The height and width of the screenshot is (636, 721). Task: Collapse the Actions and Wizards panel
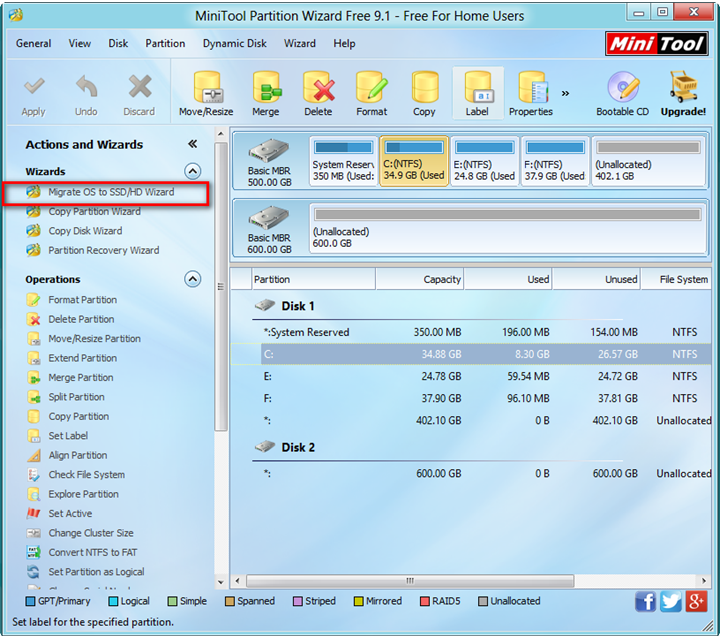tap(192, 144)
